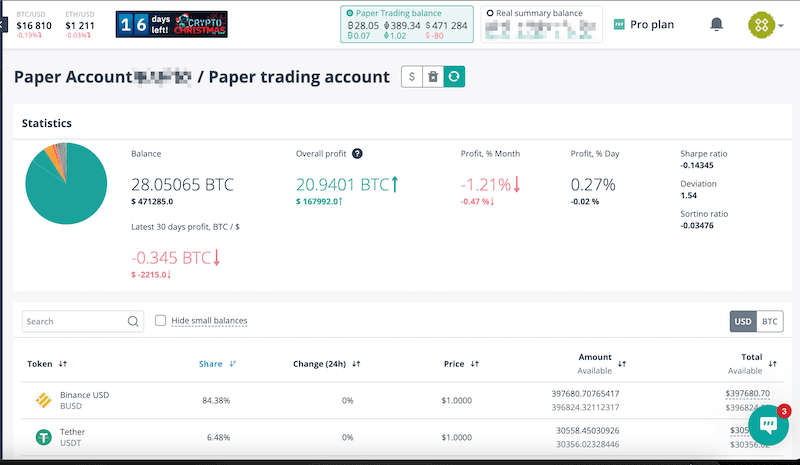Open the live chat bubble
The width and height of the screenshot is (800, 465).
[x=768, y=425]
